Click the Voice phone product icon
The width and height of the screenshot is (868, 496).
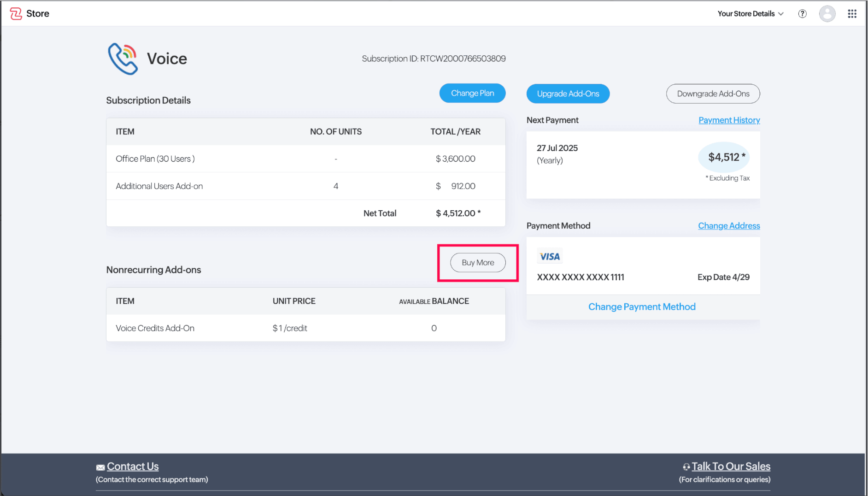(123, 59)
